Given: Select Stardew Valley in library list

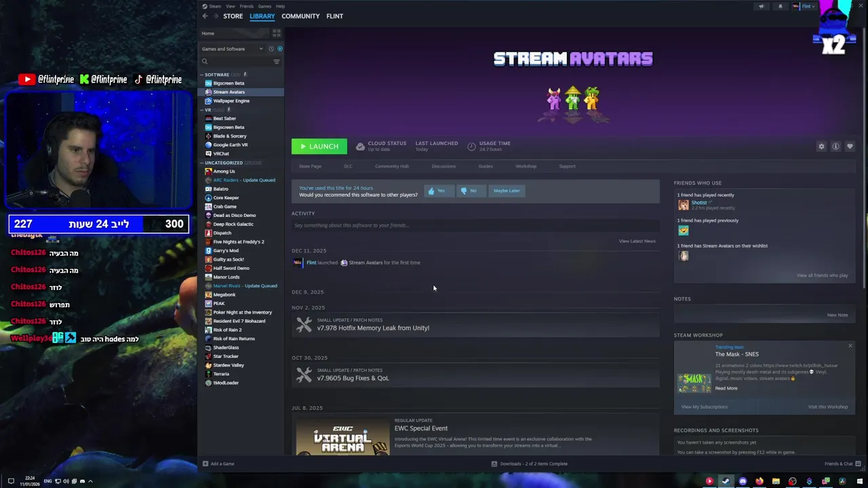Looking at the screenshot, I should [x=229, y=365].
